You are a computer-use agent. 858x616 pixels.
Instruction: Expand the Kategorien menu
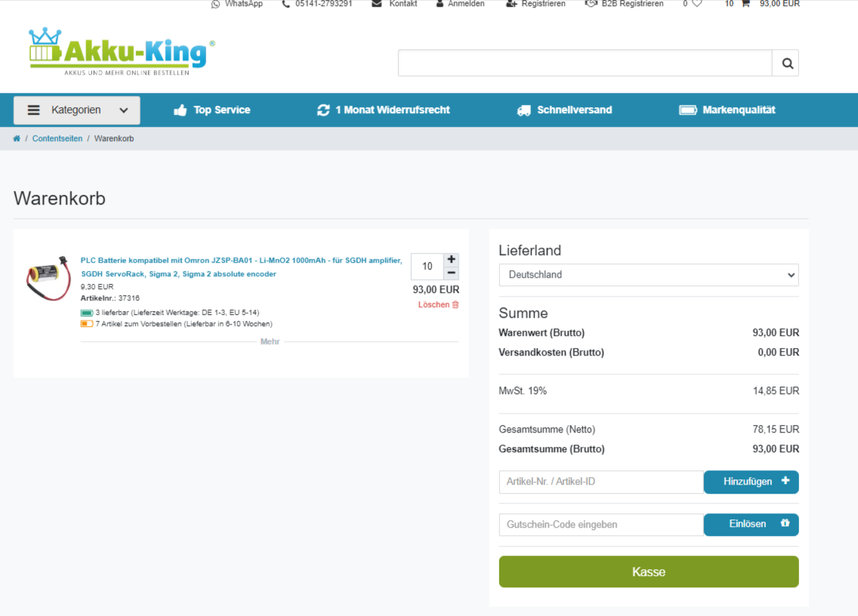pyautogui.click(x=77, y=110)
